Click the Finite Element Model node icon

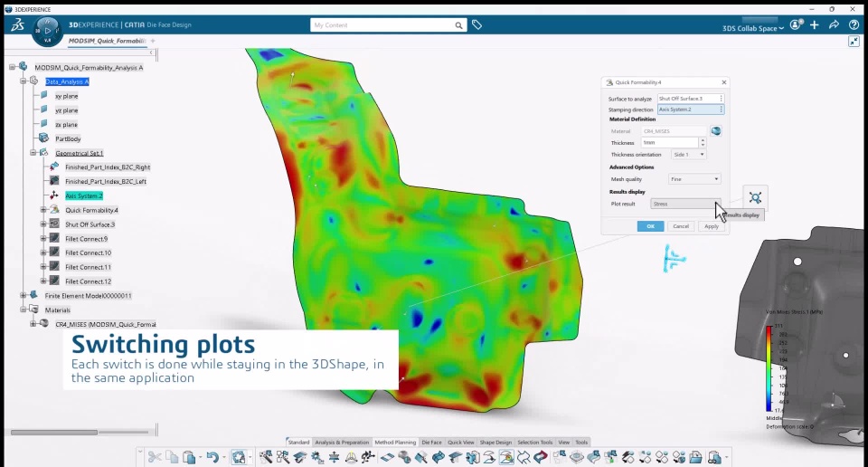(33, 295)
